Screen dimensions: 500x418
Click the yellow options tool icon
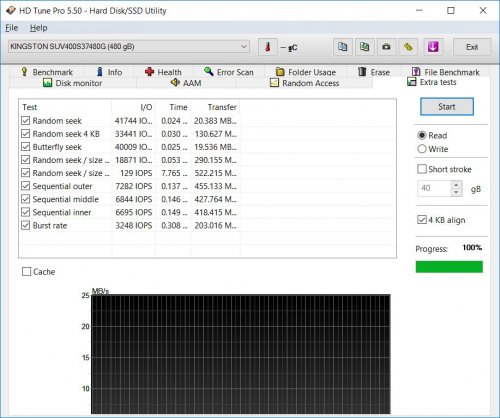tap(408, 47)
